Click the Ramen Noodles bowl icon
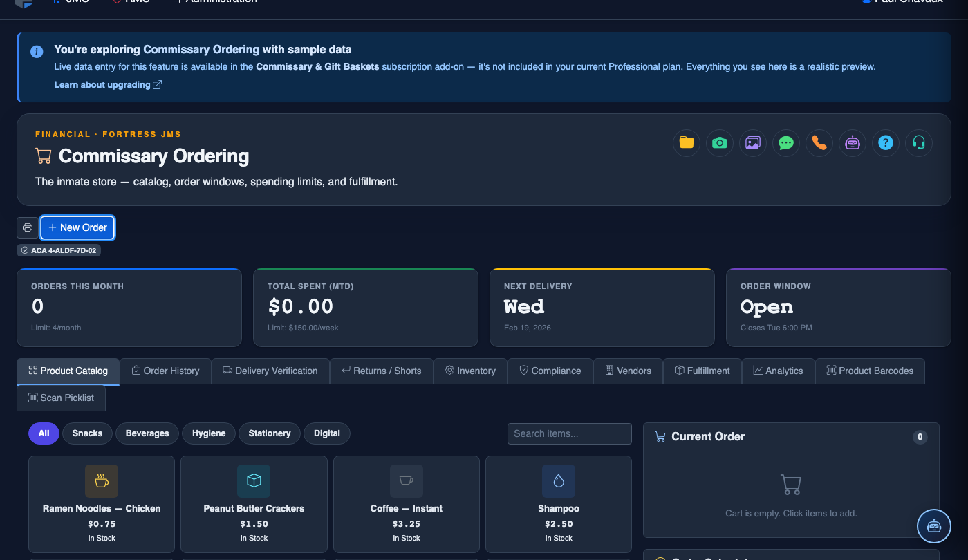This screenshot has width=968, height=560. pyautogui.click(x=102, y=481)
